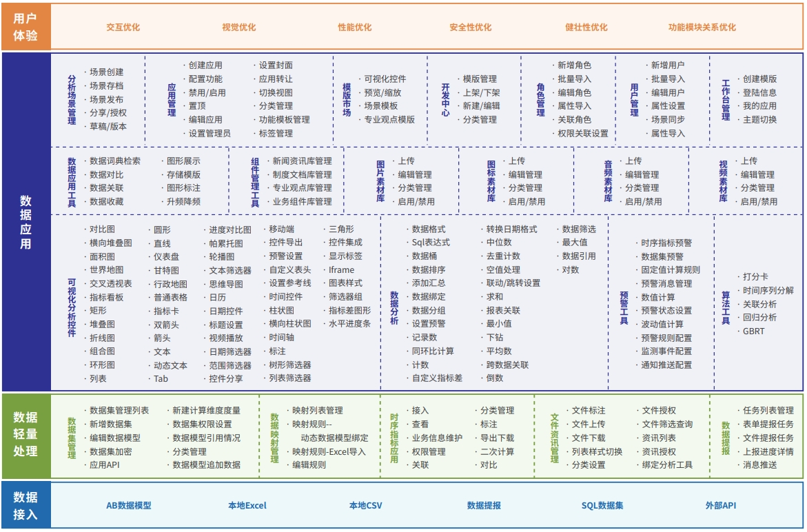Click 消息推送 under 数据提报
Screen dimensions: 807x532
pyautogui.click(x=759, y=464)
